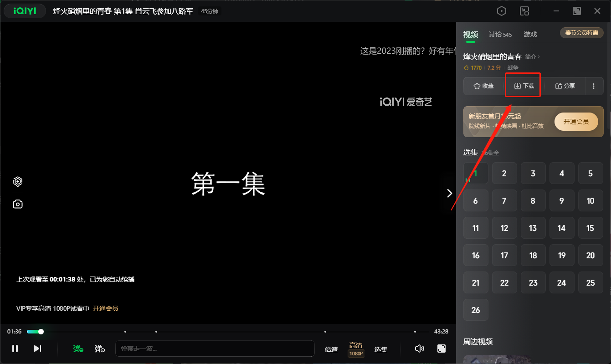Download the current video

(524, 86)
